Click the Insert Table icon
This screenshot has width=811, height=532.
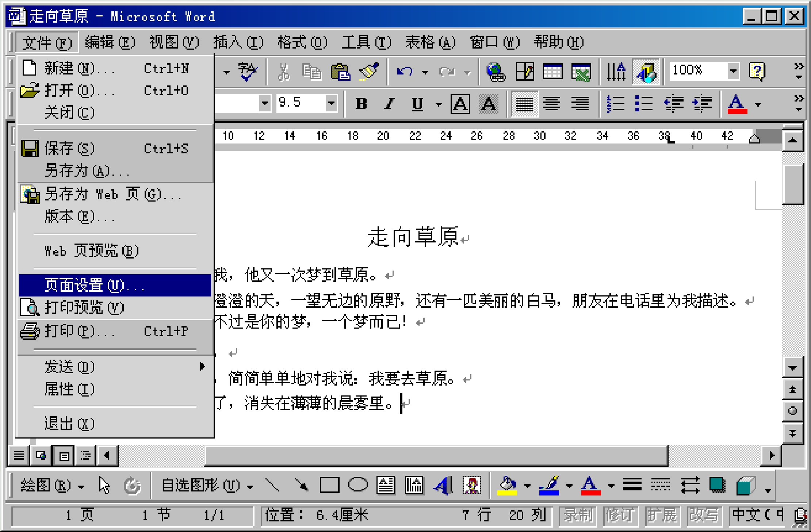(x=552, y=71)
